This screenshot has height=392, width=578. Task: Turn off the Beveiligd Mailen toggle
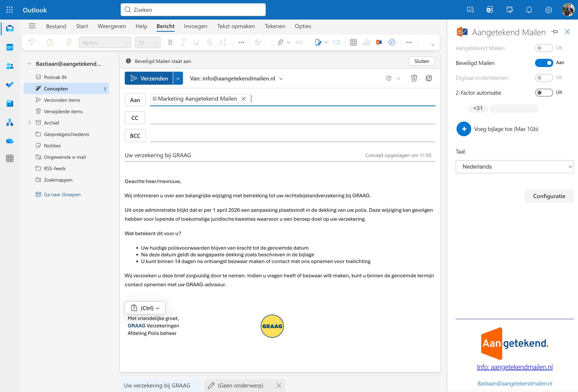coord(544,63)
